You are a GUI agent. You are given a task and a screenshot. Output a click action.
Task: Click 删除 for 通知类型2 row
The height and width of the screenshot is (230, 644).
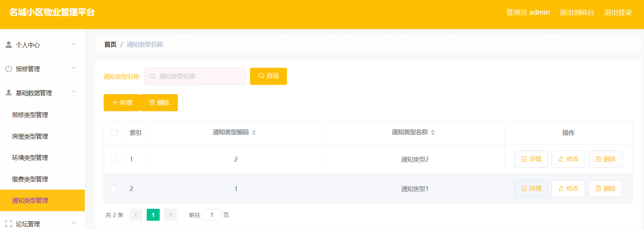tap(605, 159)
